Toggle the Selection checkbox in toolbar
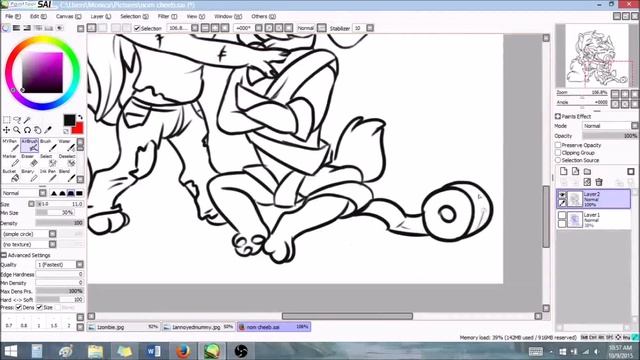 [137, 28]
